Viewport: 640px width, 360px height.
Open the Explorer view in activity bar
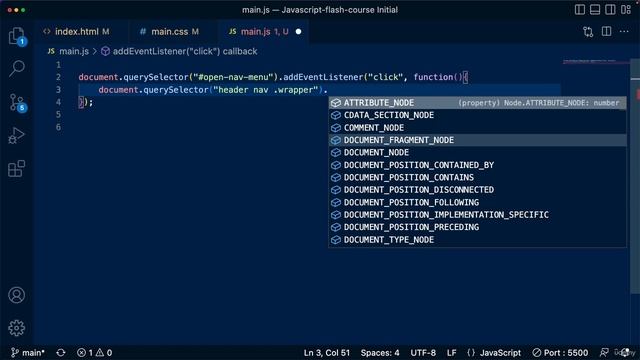pyautogui.click(x=17, y=36)
